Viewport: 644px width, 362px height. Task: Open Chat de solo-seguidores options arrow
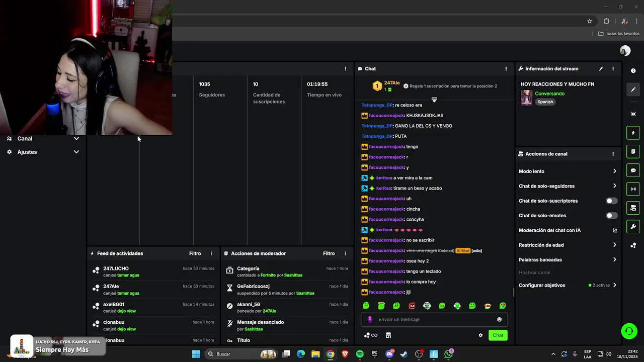click(615, 186)
